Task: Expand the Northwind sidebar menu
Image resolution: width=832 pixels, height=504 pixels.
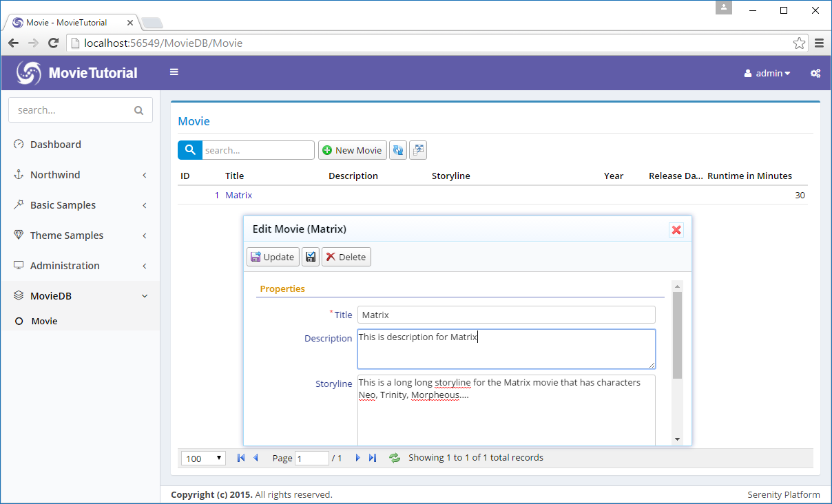Action: (80, 175)
